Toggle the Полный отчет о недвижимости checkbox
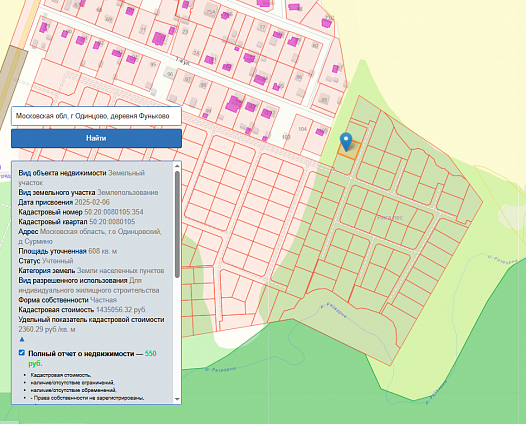The width and height of the screenshot is (526, 424). [x=22, y=353]
